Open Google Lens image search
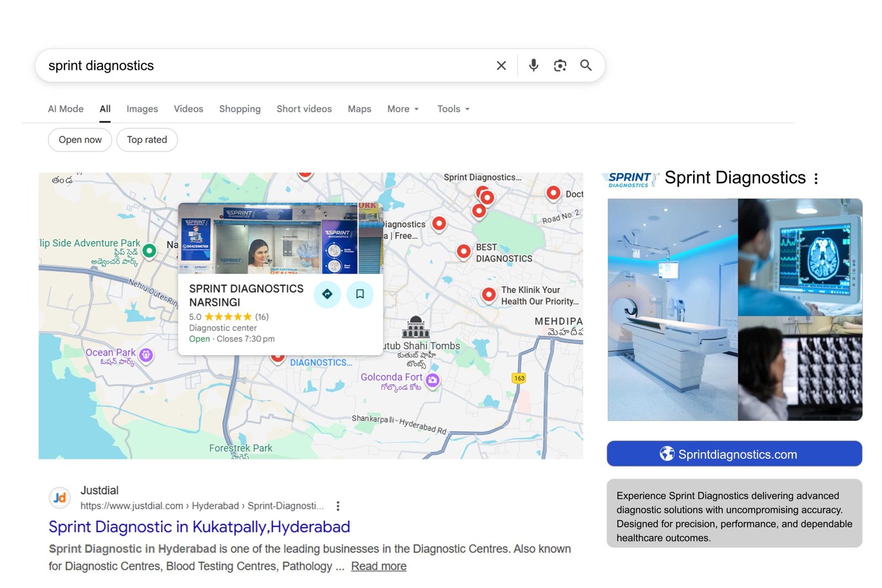This screenshot has width=882, height=588. pyautogui.click(x=560, y=66)
